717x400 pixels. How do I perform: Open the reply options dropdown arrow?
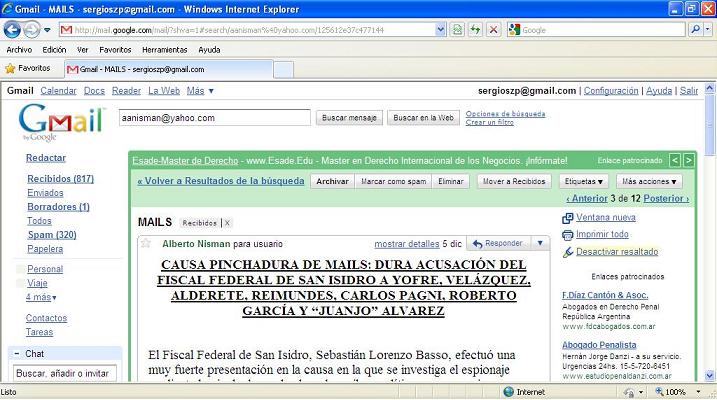pyautogui.click(x=540, y=244)
